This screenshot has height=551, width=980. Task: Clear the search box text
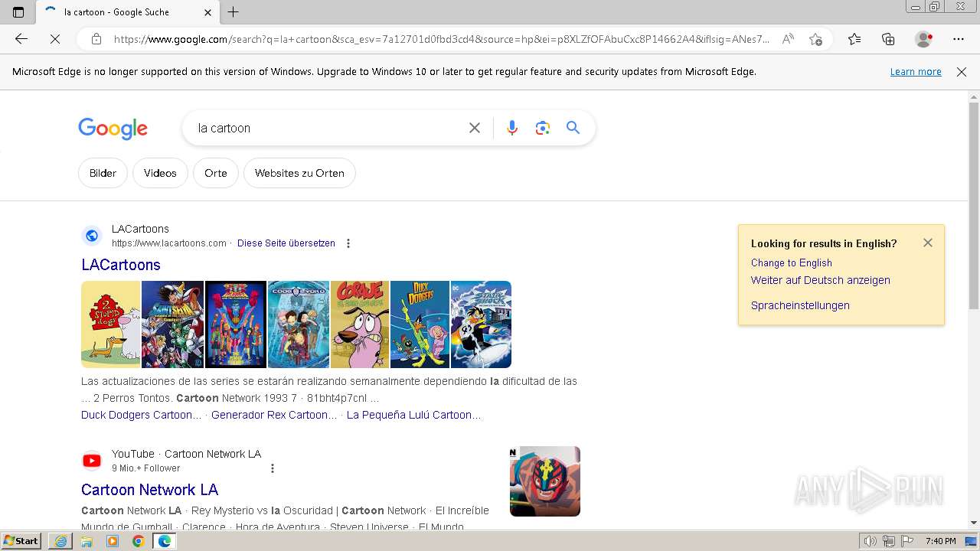475,128
